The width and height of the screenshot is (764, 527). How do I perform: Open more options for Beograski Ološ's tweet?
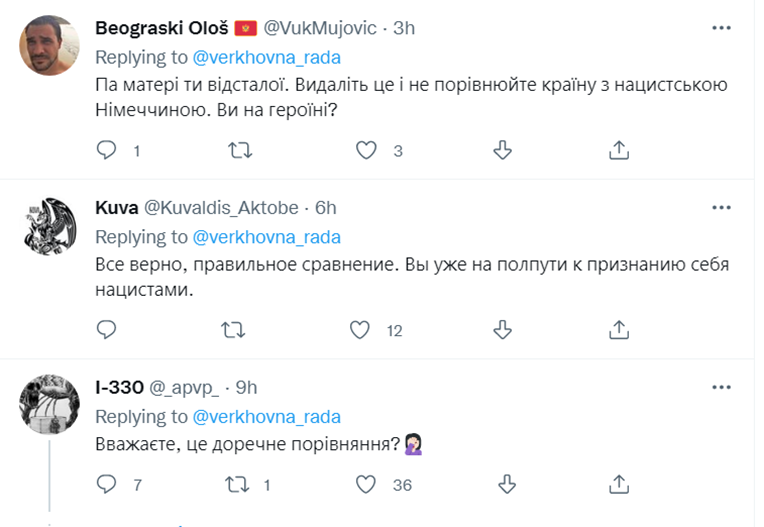point(721,28)
